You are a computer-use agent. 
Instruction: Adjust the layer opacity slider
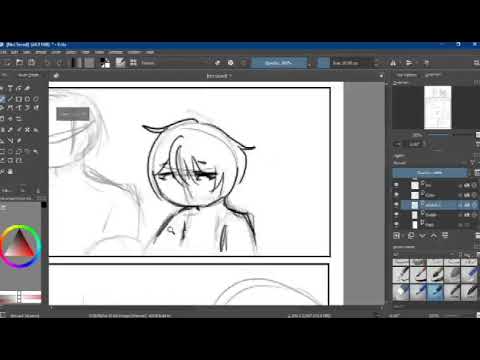pos(430,172)
